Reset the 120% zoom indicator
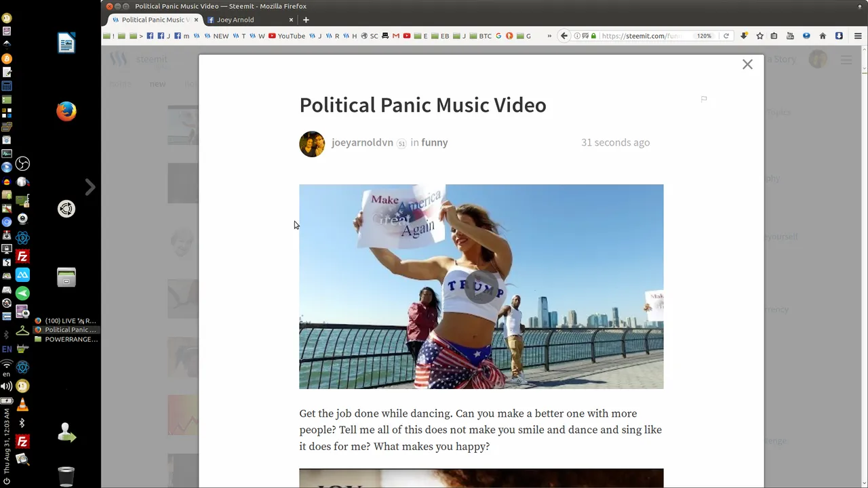868x488 pixels. (704, 36)
